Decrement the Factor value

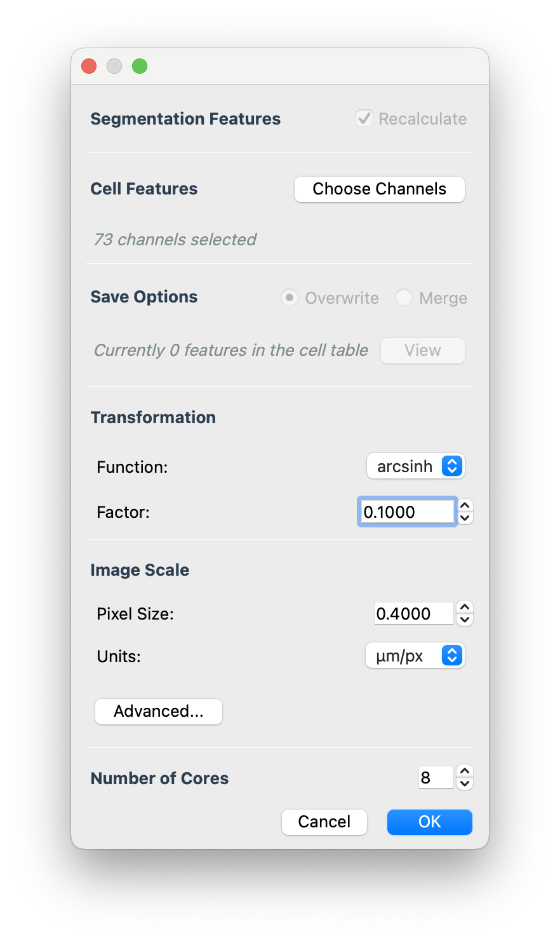[464, 517]
